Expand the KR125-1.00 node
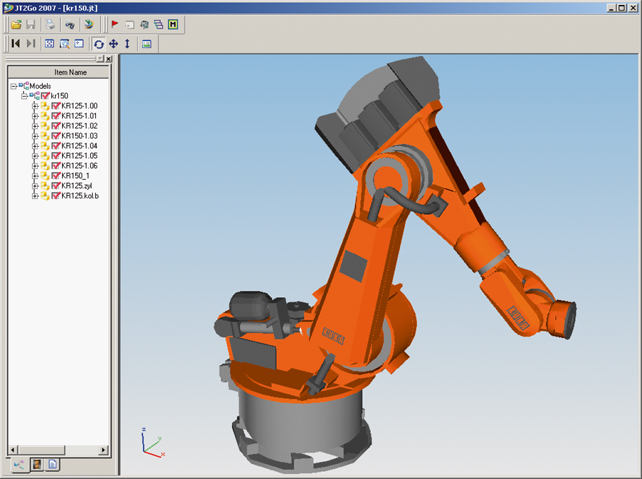This screenshot has width=642, height=479. pyautogui.click(x=35, y=106)
